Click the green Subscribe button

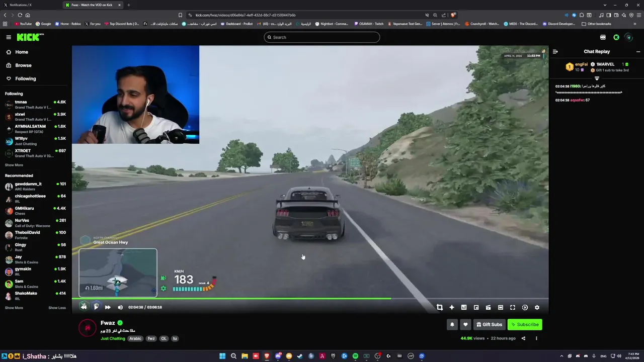(x=525, y=324)
